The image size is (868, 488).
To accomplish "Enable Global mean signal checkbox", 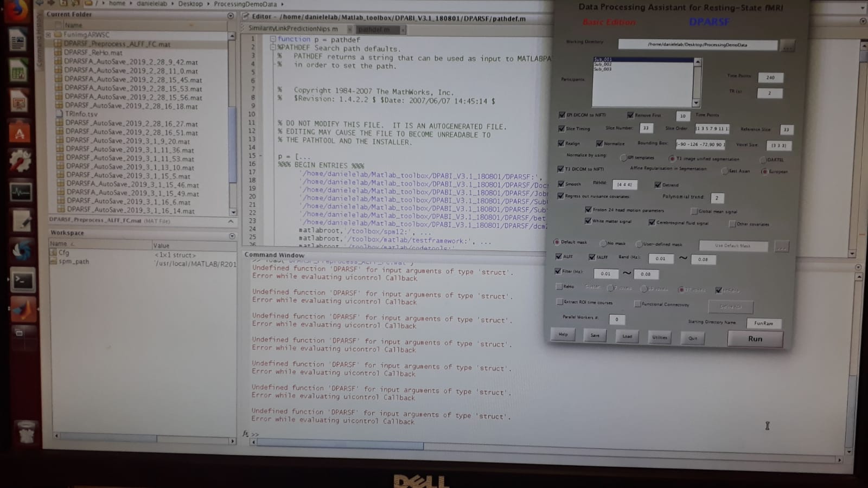I will point(694,211).
